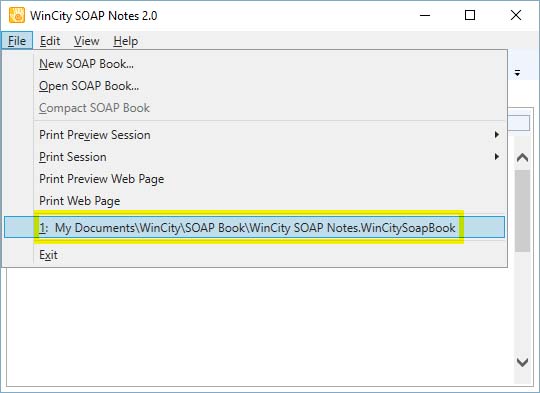The image size is (540, 393).
Task: Open the toolbar overflow dropdown arrow
Action: coord(517,73)
